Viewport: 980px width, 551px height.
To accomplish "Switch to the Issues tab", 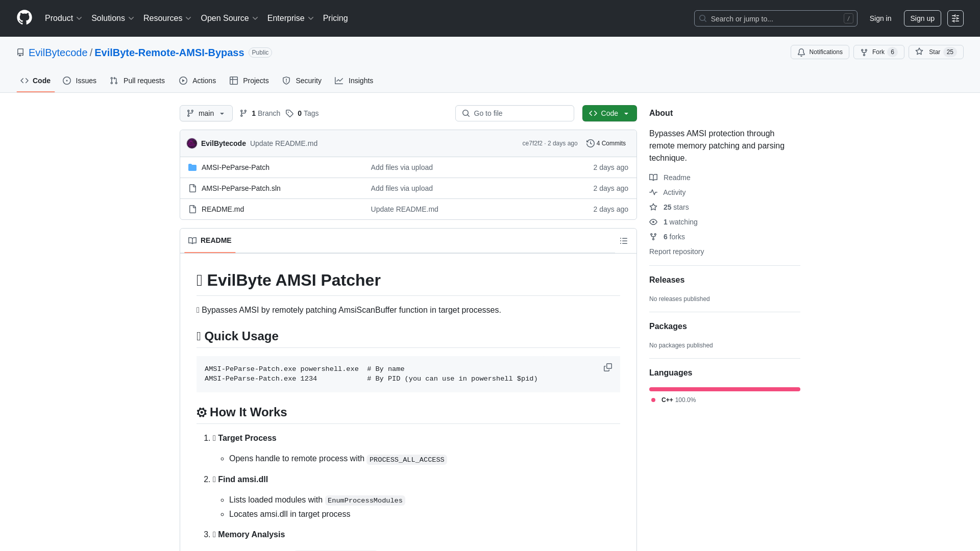I will click(80, 81).
